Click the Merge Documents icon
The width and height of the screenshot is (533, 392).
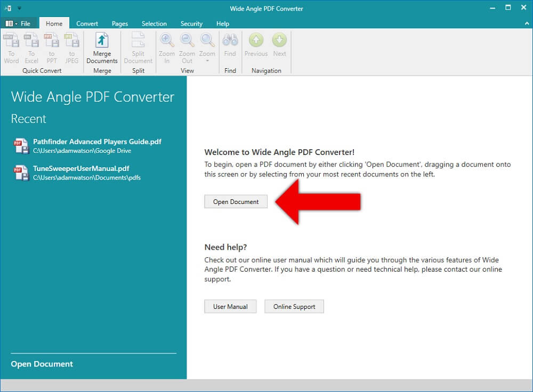point(102,42)
